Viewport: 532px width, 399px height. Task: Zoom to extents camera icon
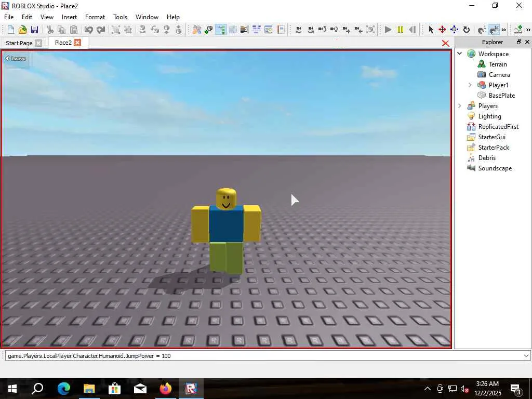pyautogui.click(x=370, y=30)
